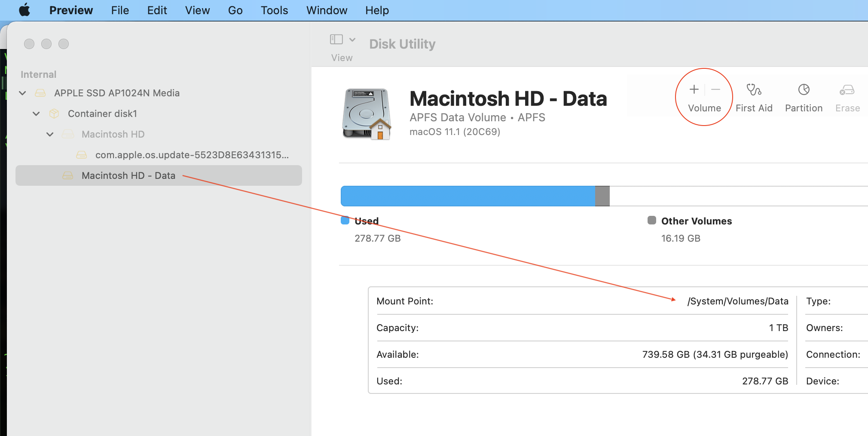This screenshot has width=868, height=436.
Task: Click the blue Used space bar segment
Action: click(x=468, y=196)
